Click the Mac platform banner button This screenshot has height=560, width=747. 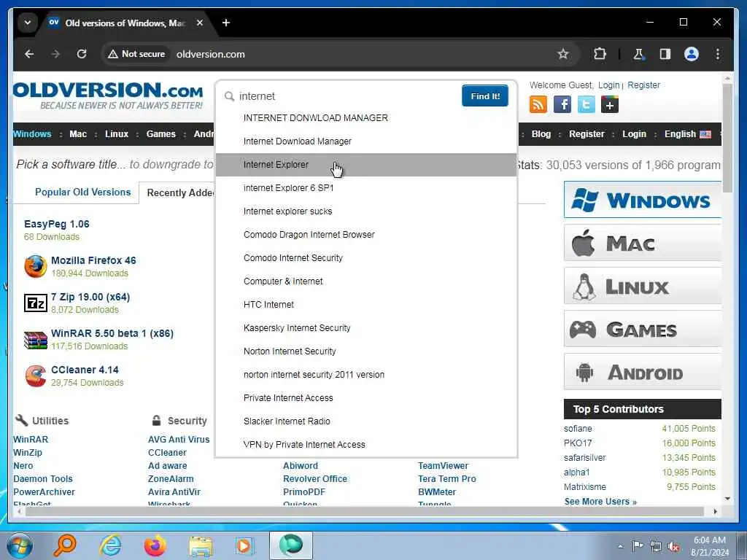(x=643, y=243)
